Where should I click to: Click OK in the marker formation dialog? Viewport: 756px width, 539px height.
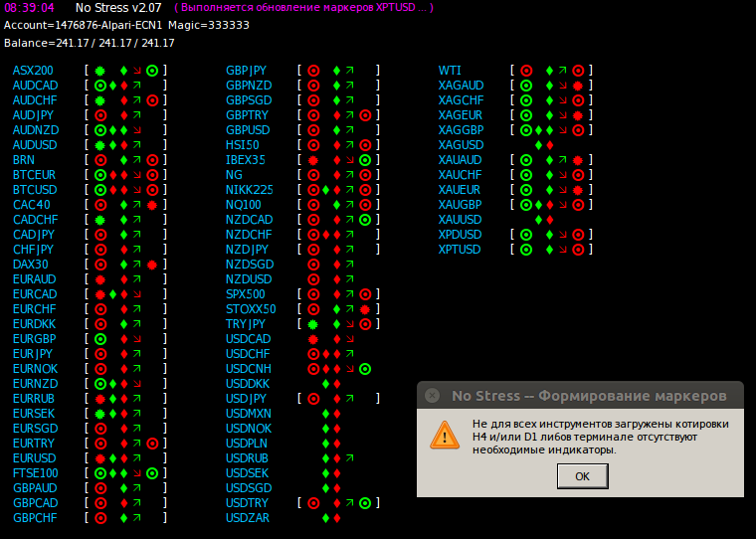point(583,476)
